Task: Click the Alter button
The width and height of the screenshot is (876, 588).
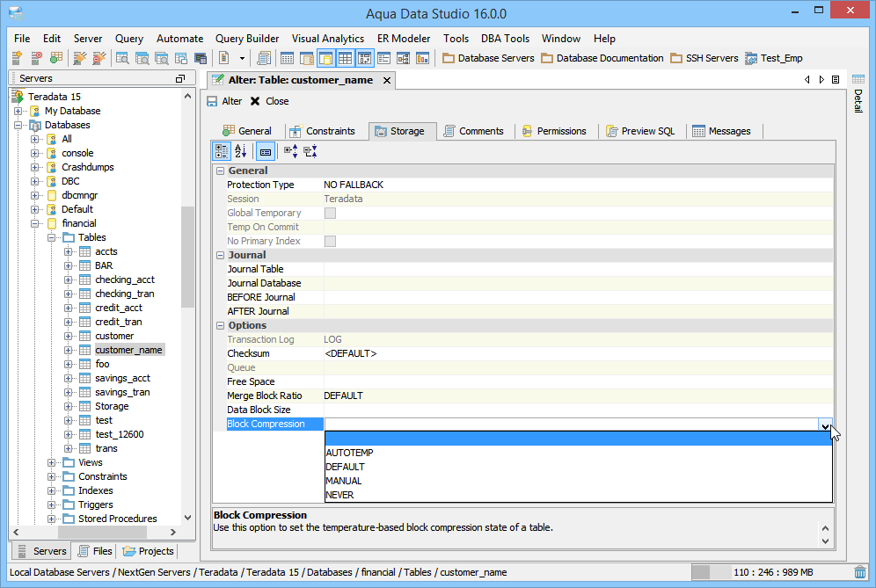Action: coord(224,101)
